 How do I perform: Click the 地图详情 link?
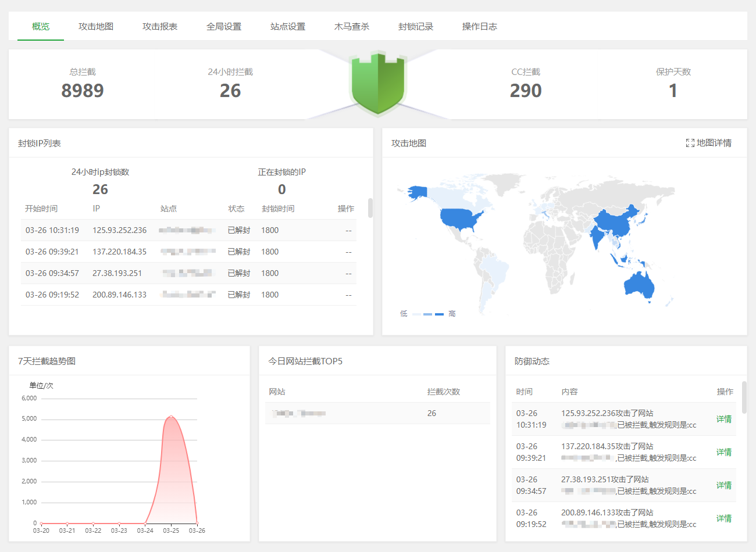[714, 143]
